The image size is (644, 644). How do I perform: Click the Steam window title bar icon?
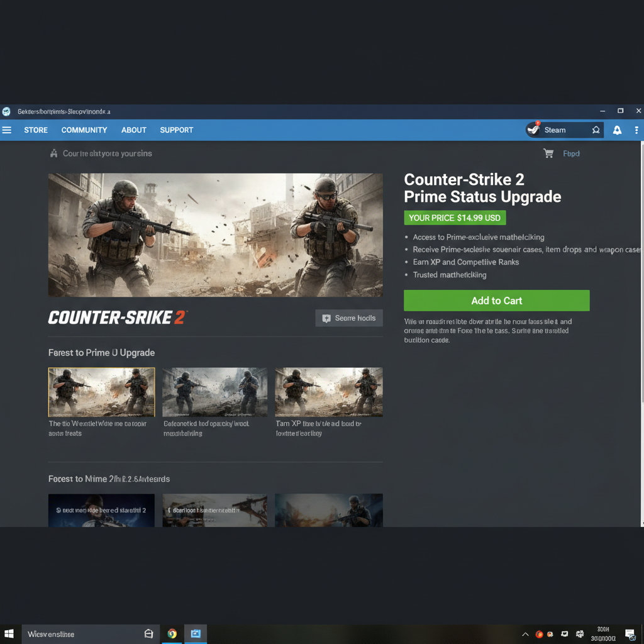pos(6,111)
